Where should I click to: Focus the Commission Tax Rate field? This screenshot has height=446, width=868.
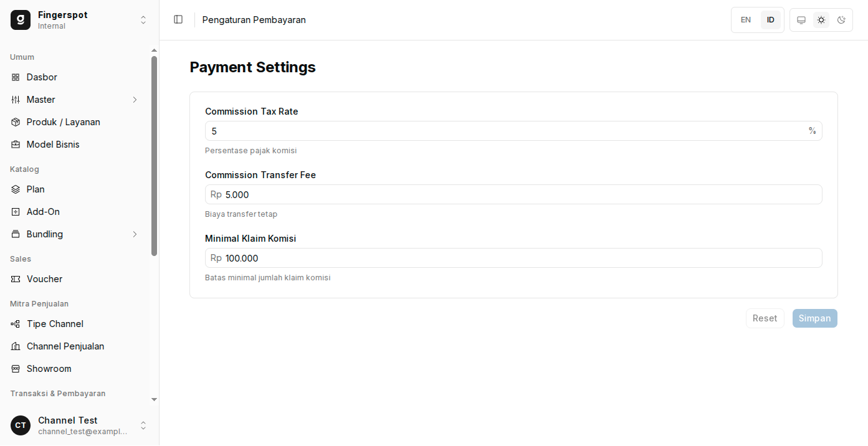(513, 131)
